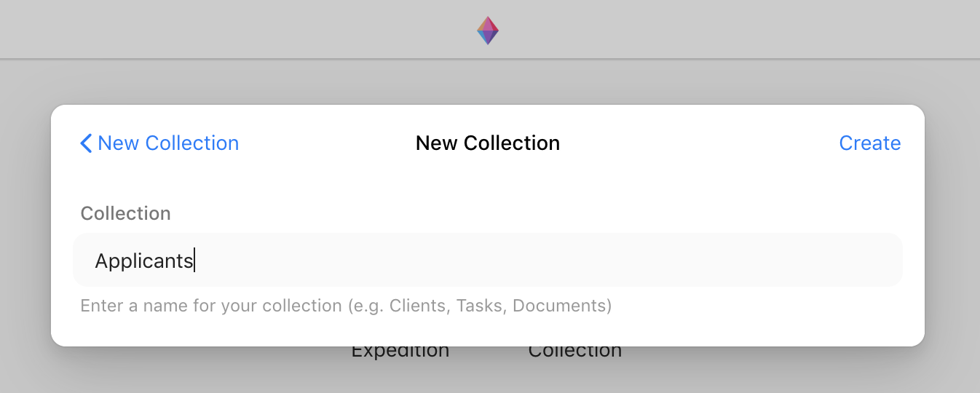Viewport: 980px width, 393px height.
Task: Click the blue back chevron arrow
Action: (x=86, y=143)
